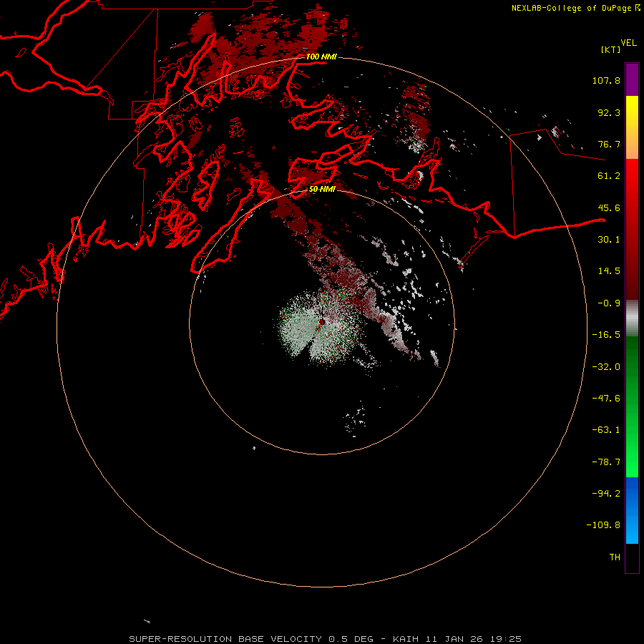The image size is (644, 644).
Task: Select the -94.2 velocity scale value
Action: (606, 494)
